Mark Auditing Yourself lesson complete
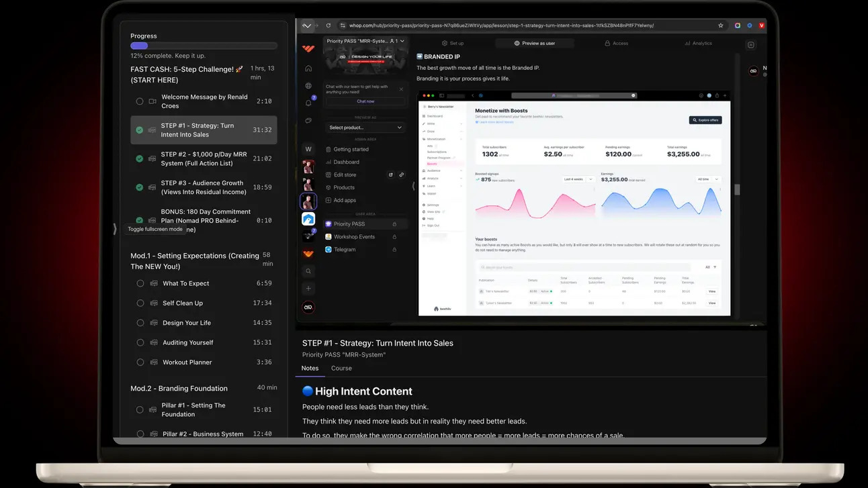The image size is (868, 488). pyautogui.click(x=140, y=342)
